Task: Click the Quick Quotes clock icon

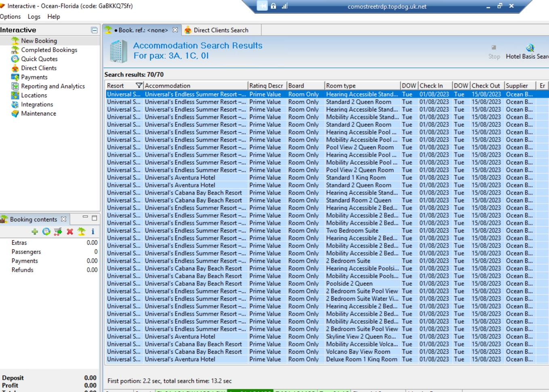Action: [15, 59]
